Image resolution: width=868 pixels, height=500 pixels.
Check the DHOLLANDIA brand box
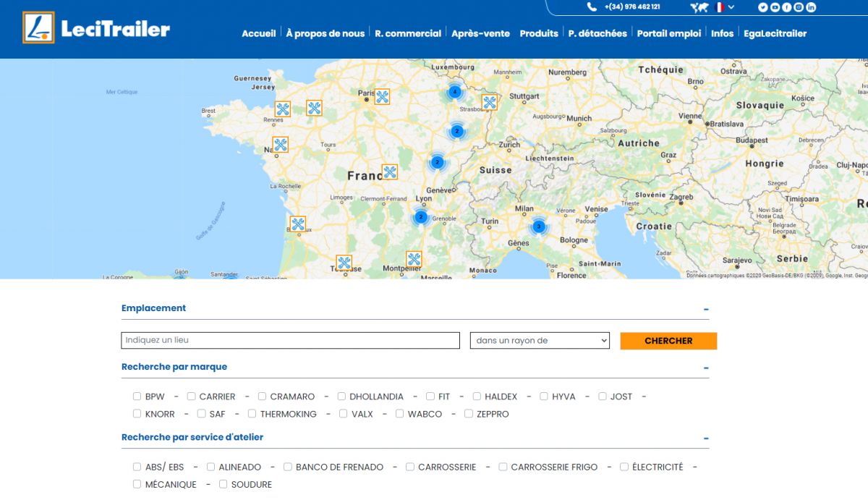341,397
